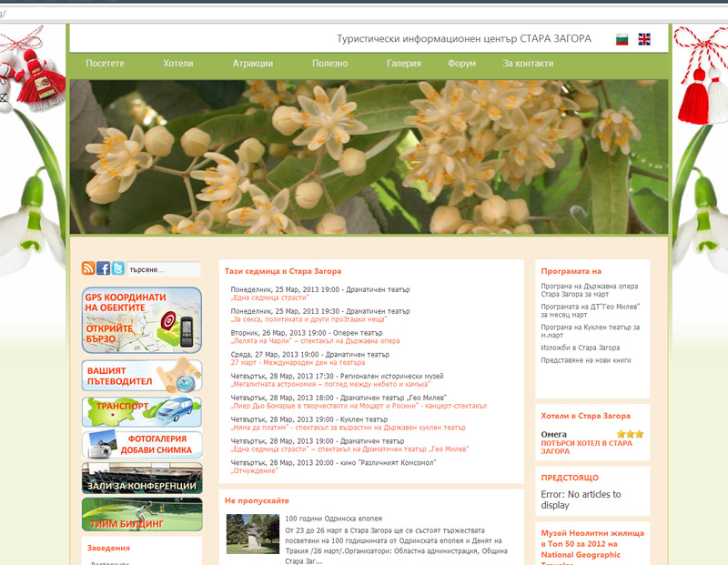Screen dimensions: 728x565
Task: Switch language with the Bulgarian flag
Action: (x=622, y=39)
